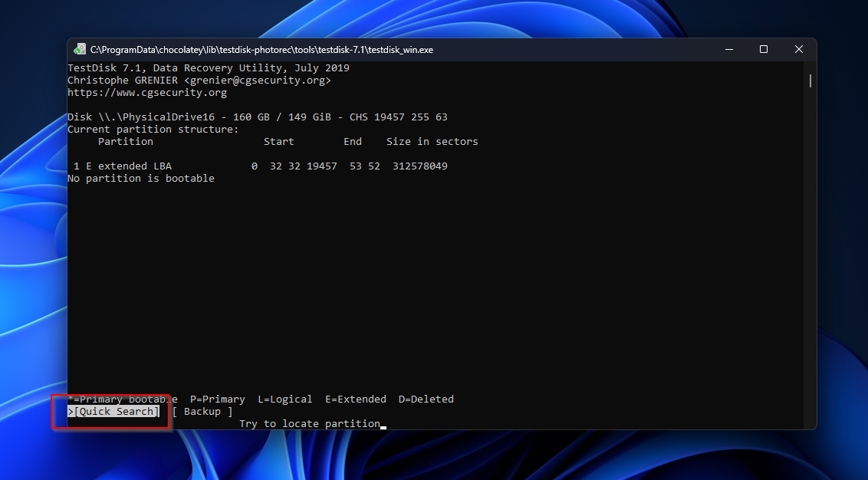Click the window title path text

coord(261,50)
